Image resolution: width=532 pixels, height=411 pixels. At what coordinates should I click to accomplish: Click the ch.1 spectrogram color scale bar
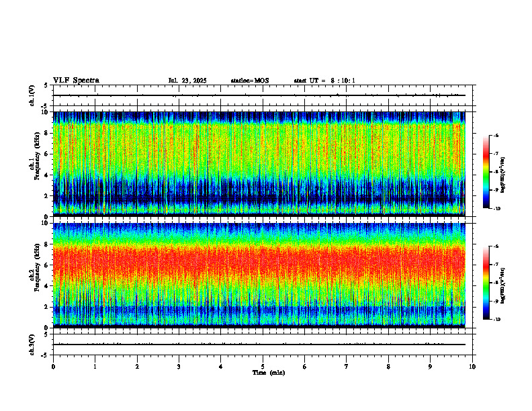click(486, 172)
